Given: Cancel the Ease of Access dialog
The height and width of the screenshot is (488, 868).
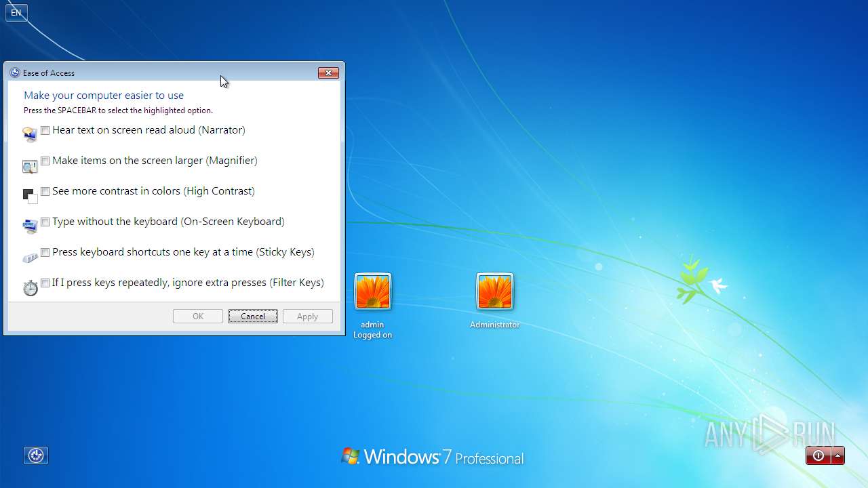Looking at the screenshot, I should point(253,317).
